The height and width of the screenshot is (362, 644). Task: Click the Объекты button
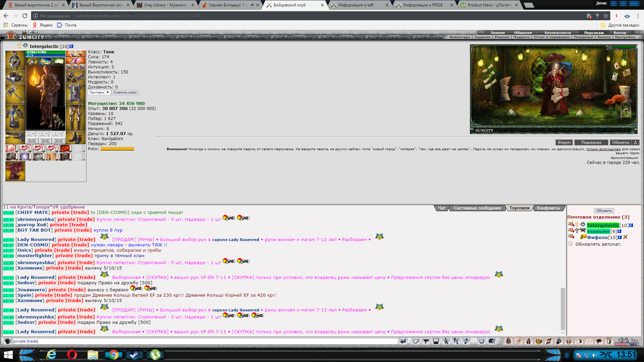click(621, 142)
